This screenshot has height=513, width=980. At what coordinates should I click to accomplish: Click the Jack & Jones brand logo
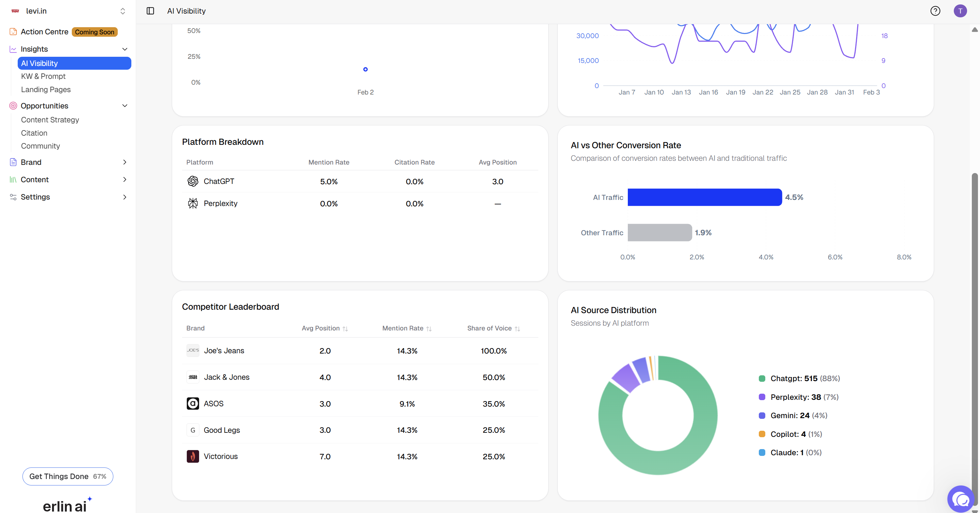(193, 377)
